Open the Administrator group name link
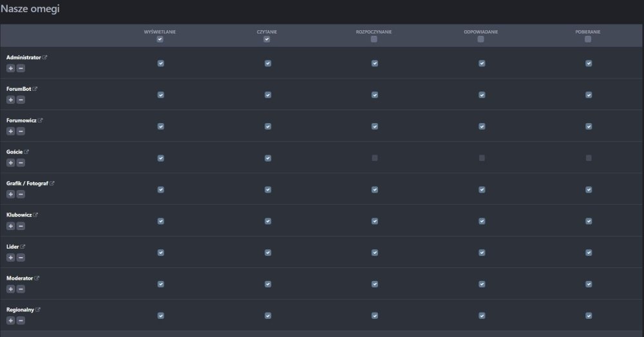This screenshot has width=644, height=337. click(x=23, y=57)
